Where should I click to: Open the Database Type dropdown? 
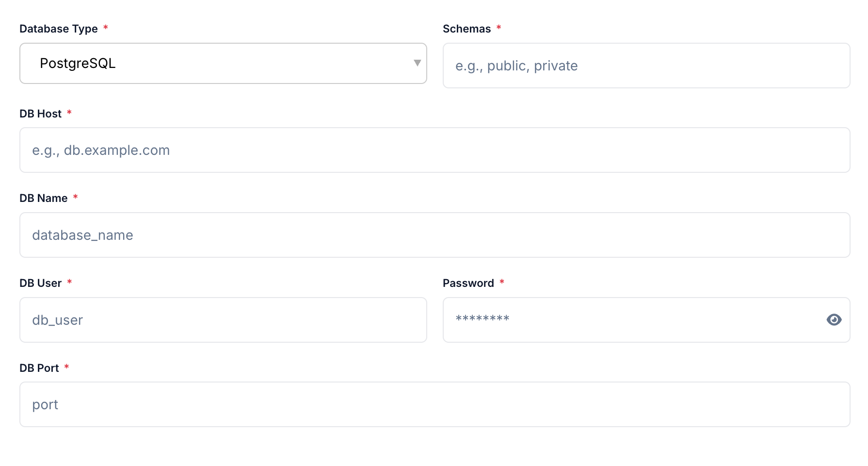click(x=223, y=63)
